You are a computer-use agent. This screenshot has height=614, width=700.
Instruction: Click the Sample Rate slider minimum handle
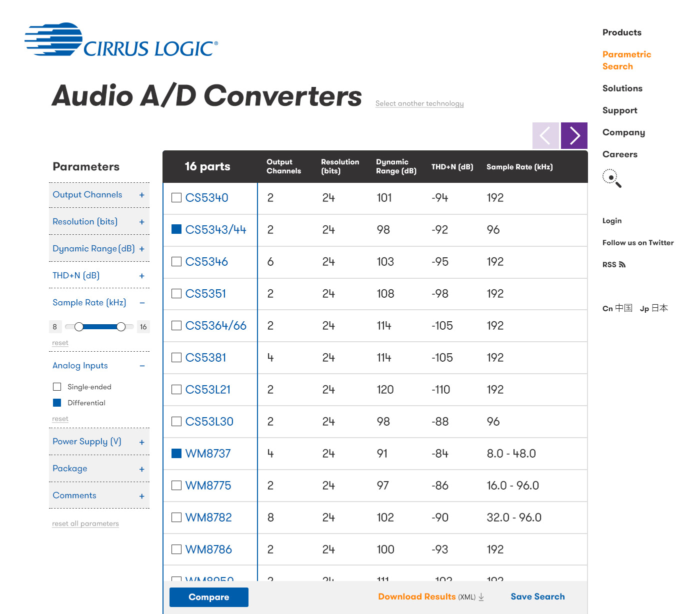79,327
